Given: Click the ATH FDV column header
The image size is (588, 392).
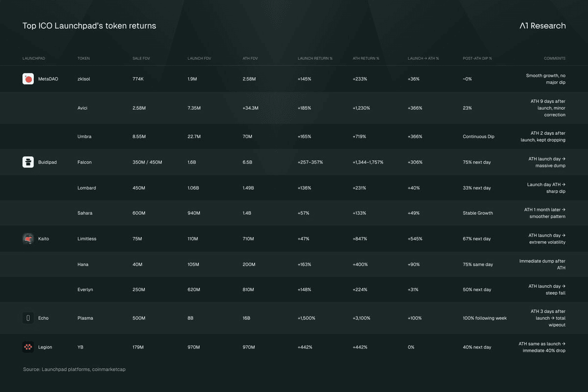Looking at the screenshot, I should pyautogui.click(x=250, y=58).
